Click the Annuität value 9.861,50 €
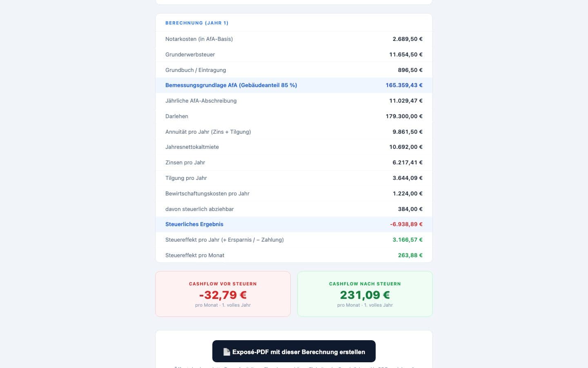Image resolution: width=588 pixels, height=368 pixels. click(x=408, y=132)
